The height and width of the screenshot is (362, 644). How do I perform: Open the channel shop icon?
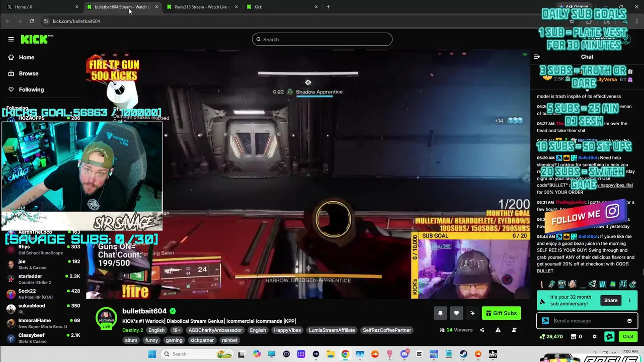click(573, 337)
